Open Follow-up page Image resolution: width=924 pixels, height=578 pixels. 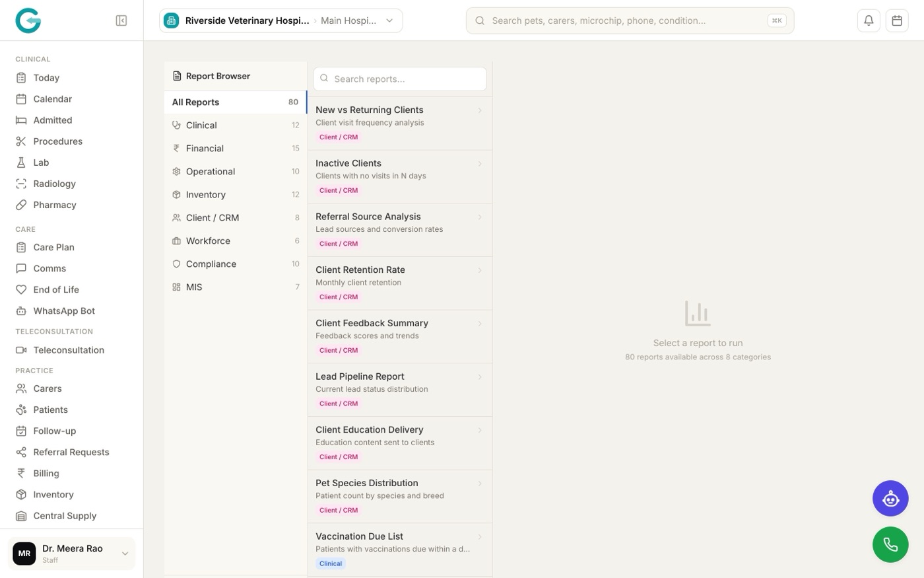(71, 431)
